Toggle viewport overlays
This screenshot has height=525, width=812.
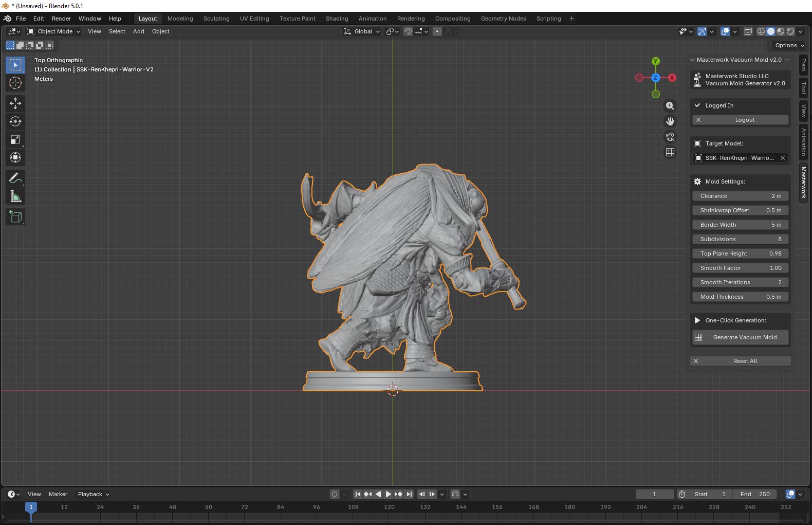click(725, 31)
